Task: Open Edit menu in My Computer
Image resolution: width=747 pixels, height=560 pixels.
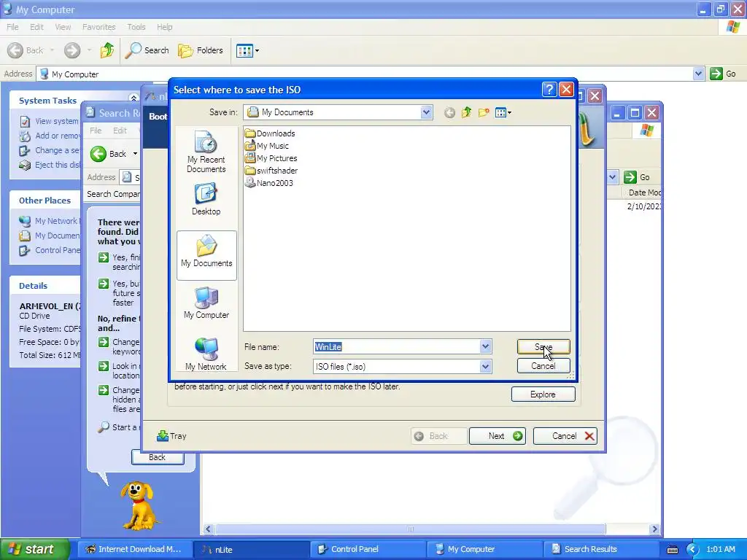Action: [x=36, y=27]
